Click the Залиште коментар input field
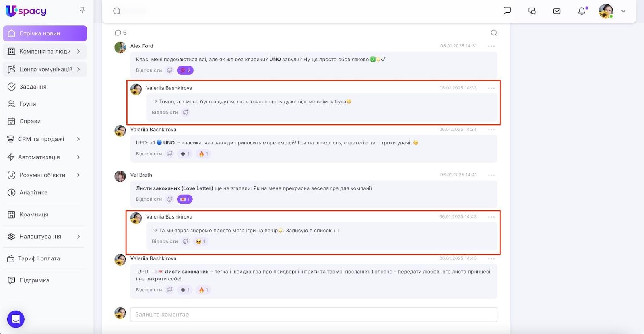 pos(314,315)
